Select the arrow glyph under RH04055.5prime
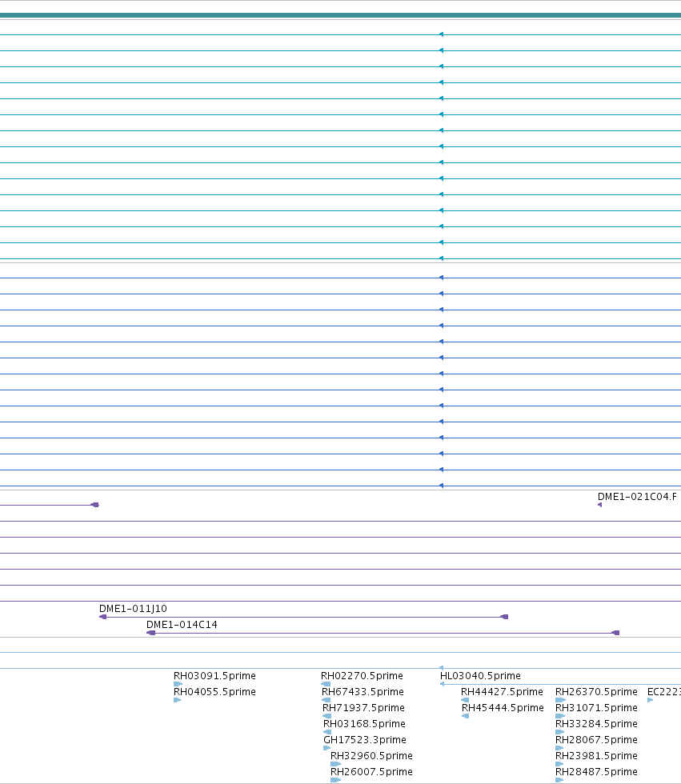This screenshot has width=681, height=784. [177, 700]
